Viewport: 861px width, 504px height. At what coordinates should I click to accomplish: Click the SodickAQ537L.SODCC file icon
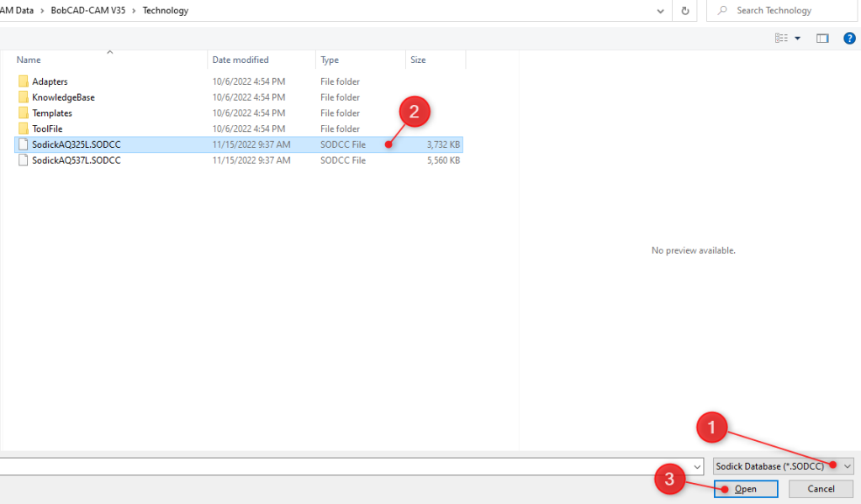pyautogui.click(x=23, y=160)
